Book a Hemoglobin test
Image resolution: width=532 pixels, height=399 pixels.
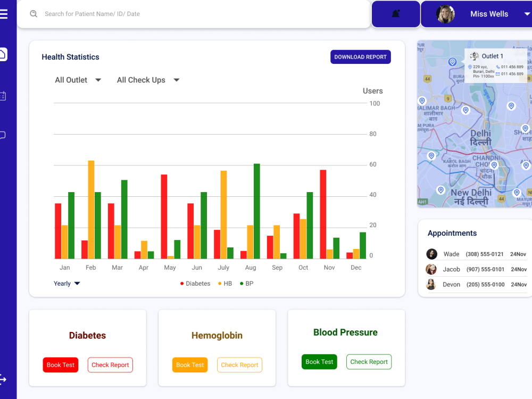click(190, 365)
